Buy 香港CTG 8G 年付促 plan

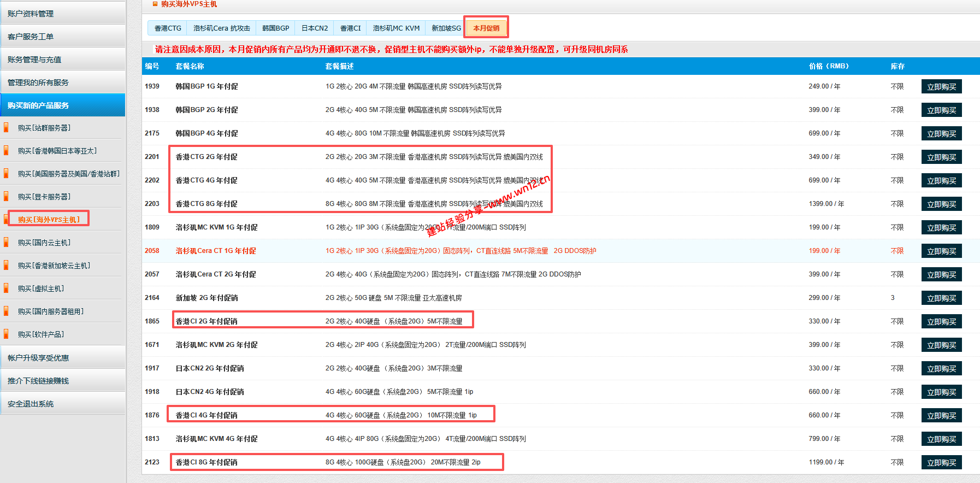coord(941,204)
